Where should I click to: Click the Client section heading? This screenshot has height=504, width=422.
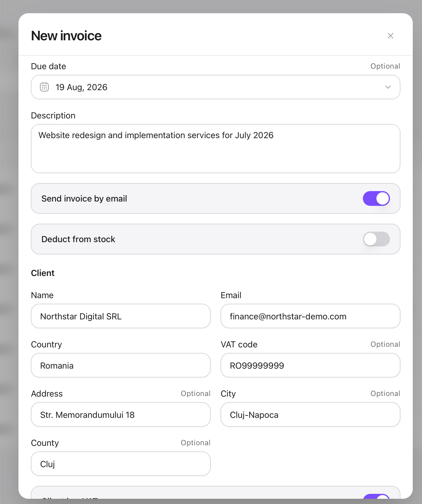point(43,273)
